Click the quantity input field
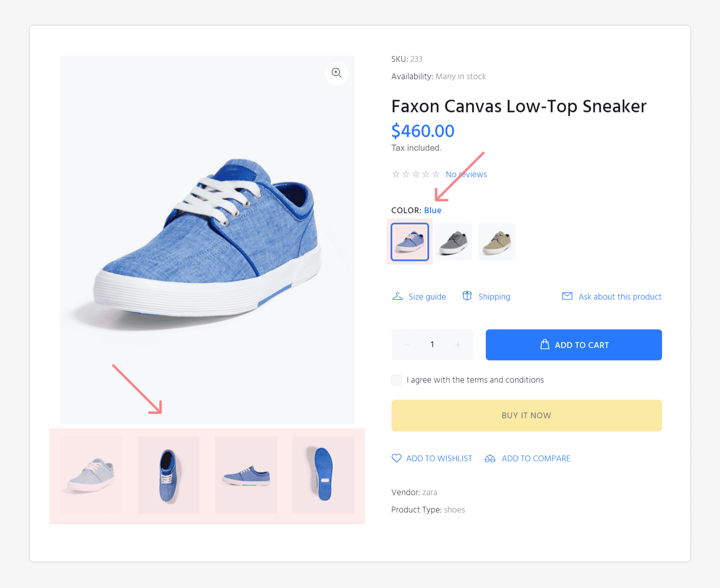The width and height of the screenshot is (720, 588). point(432,344)
